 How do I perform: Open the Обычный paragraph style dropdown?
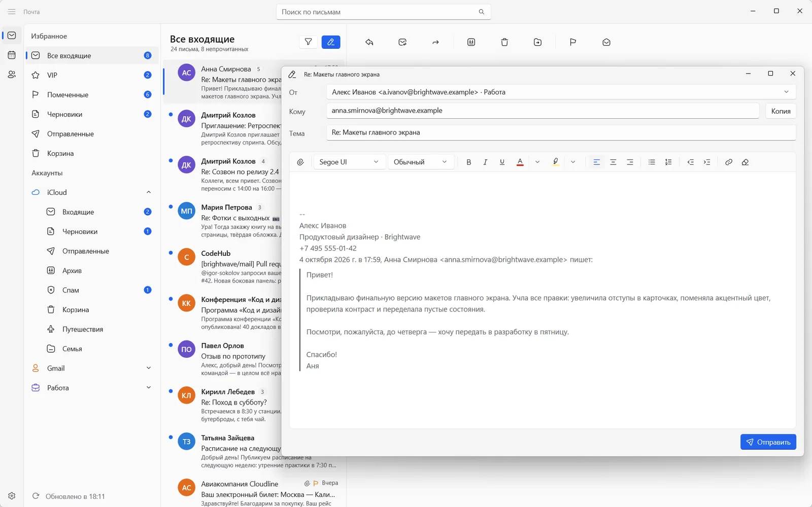[x=420, y=162]
